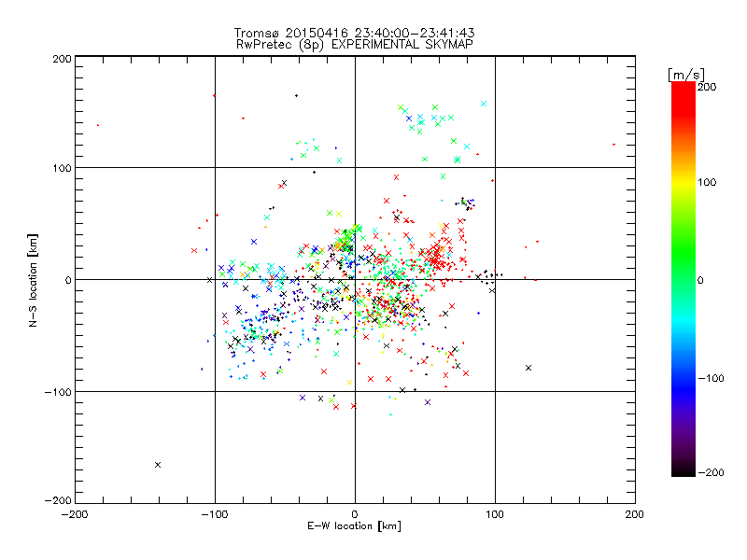Click the 200 label on the colorbar

pyautogui.click(x=707, y=87)
